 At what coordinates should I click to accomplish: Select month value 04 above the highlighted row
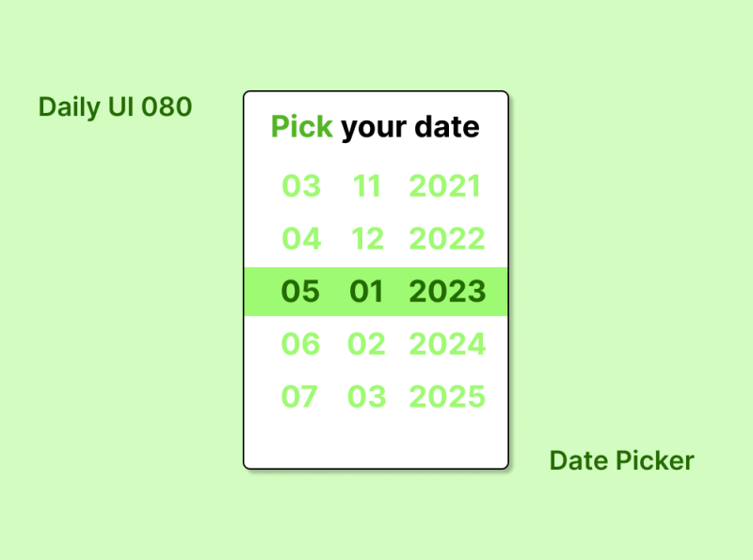pyautogui.click(x=301, y=239)
